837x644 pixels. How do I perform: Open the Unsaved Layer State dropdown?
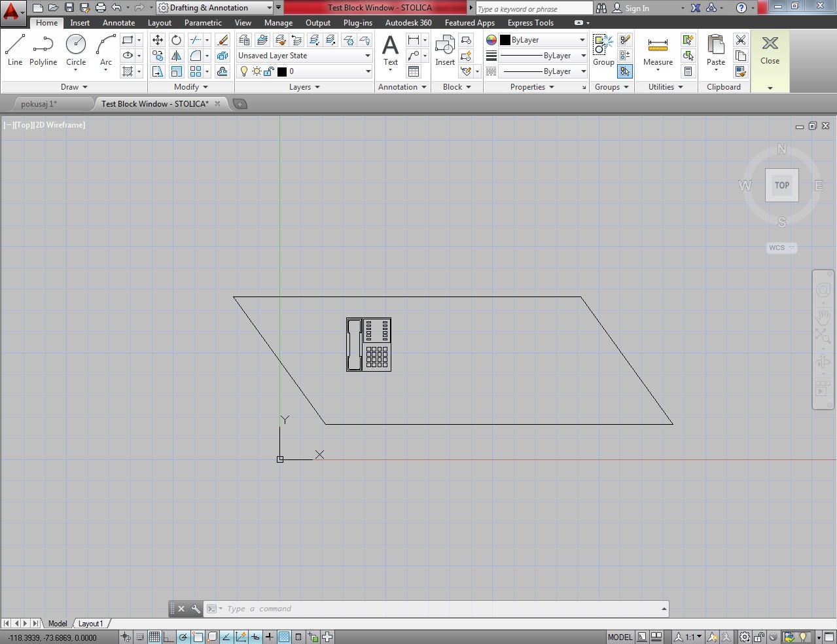point(304,56)
